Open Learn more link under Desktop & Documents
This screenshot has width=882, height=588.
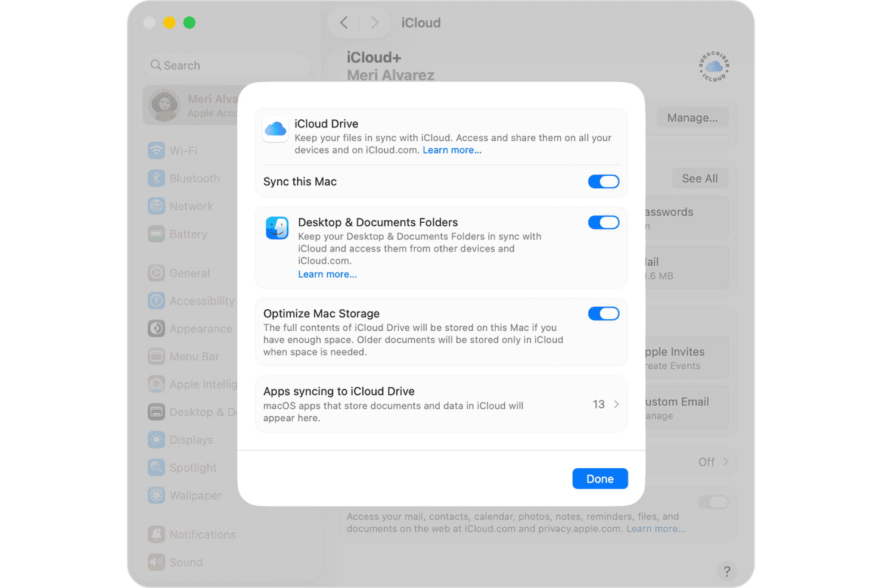coord(327,274)
